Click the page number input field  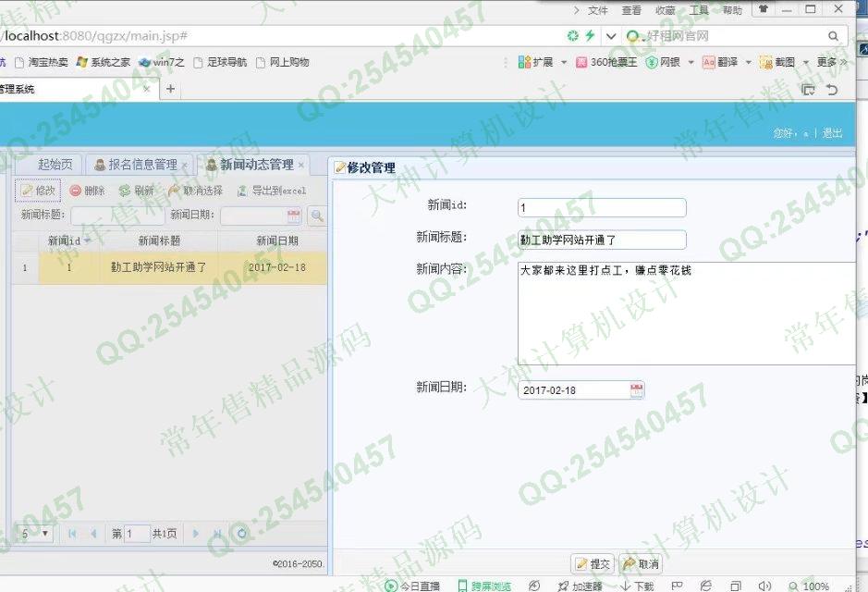(137, 534)
